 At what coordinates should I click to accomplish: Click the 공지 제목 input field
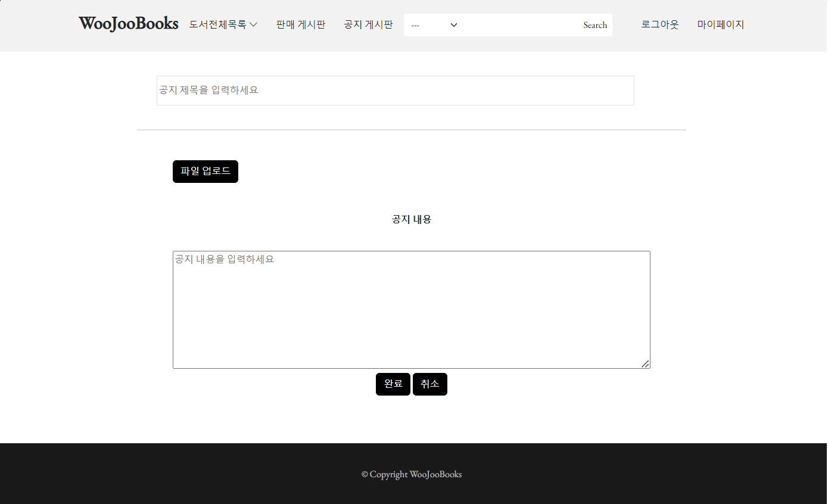tap(396, 91)
